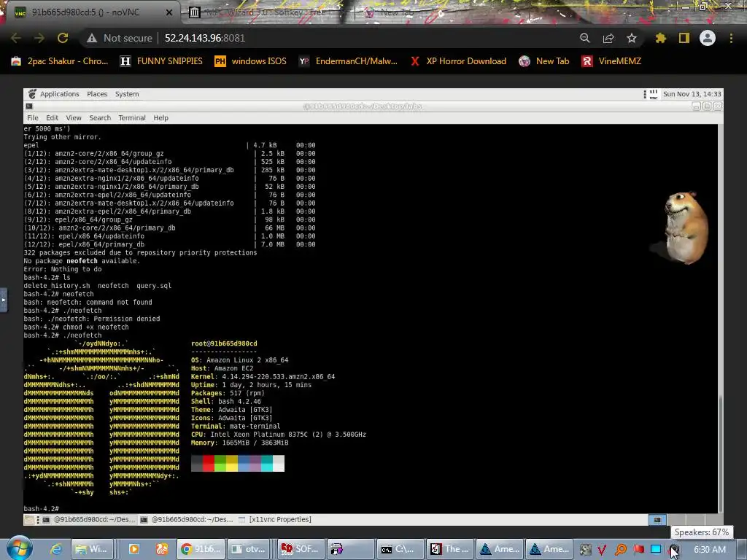Open printer icon taskbar button
Viewport: 747px width, 560px height.
[350, 549]
